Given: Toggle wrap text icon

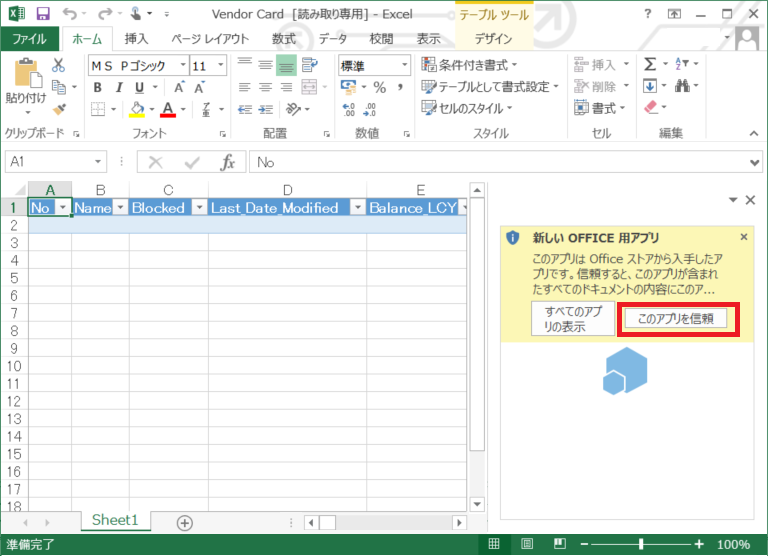Looking at the screenshot, I should click(310, 65).
